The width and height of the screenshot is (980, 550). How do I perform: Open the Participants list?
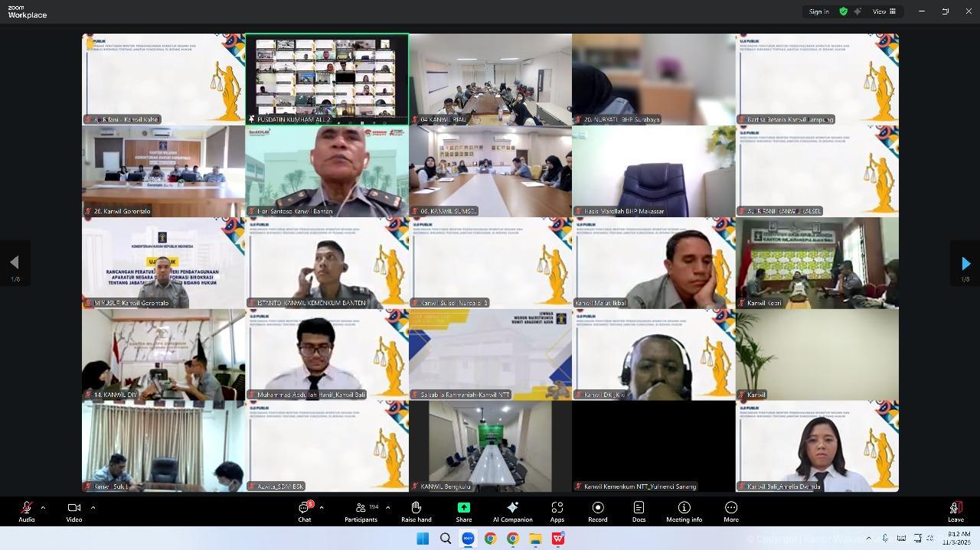[361, 511]
